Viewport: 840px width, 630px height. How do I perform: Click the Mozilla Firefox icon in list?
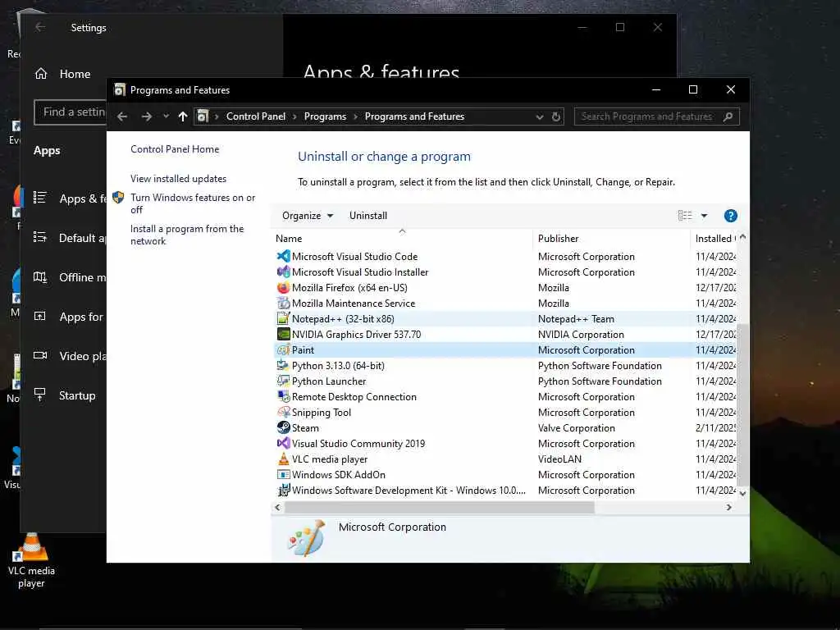(283, 288)
